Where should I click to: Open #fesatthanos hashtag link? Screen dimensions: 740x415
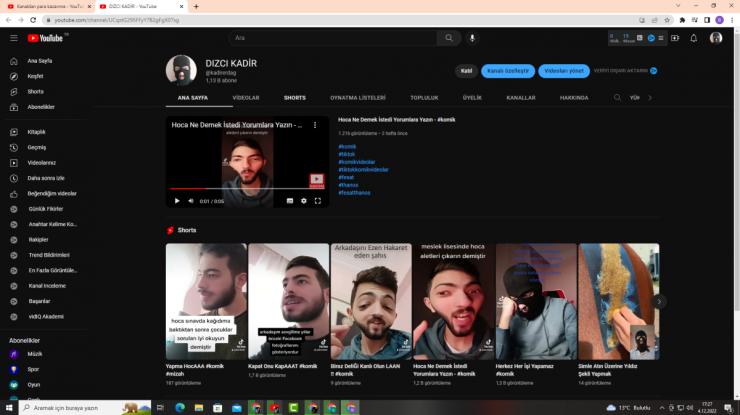354,193
